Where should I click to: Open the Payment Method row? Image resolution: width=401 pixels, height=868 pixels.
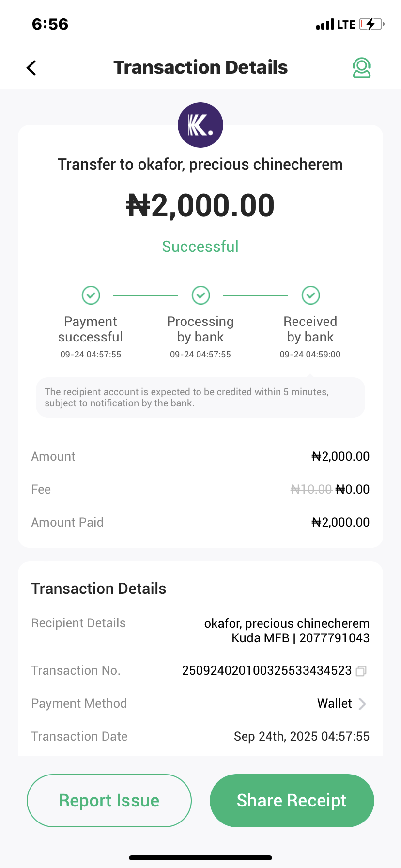pos(200,704)
